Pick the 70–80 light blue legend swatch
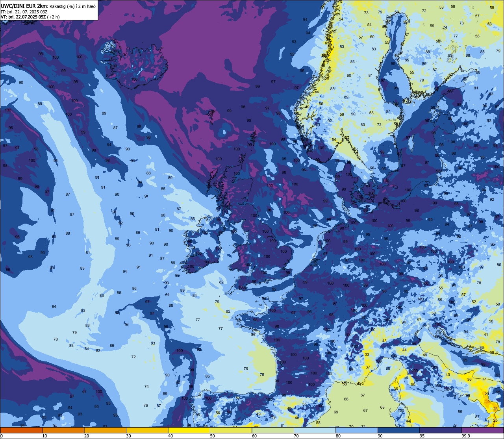This screenshot has width=504, height=439. click(315, 430)
